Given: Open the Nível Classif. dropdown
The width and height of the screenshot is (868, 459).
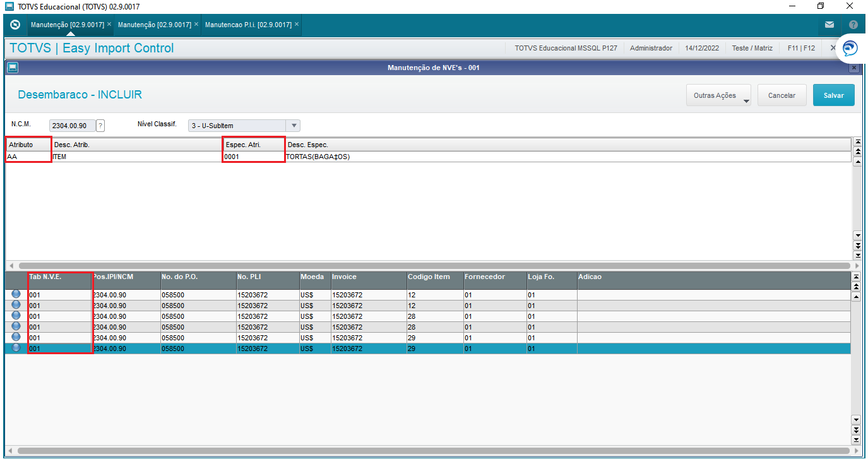Looking at the screenshot, I should [x=294, y=126].
